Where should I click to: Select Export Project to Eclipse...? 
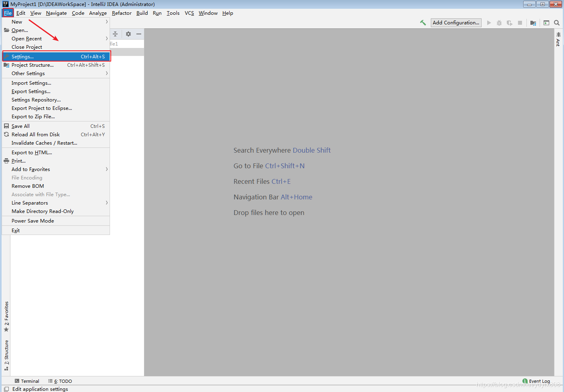(56, 108)
